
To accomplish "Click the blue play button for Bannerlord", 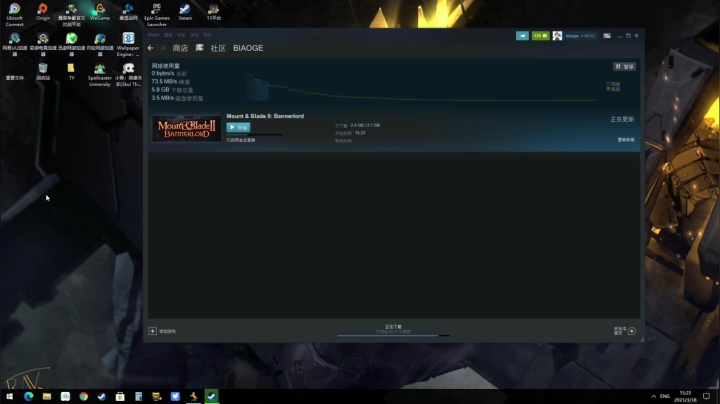I will (238, 127).
